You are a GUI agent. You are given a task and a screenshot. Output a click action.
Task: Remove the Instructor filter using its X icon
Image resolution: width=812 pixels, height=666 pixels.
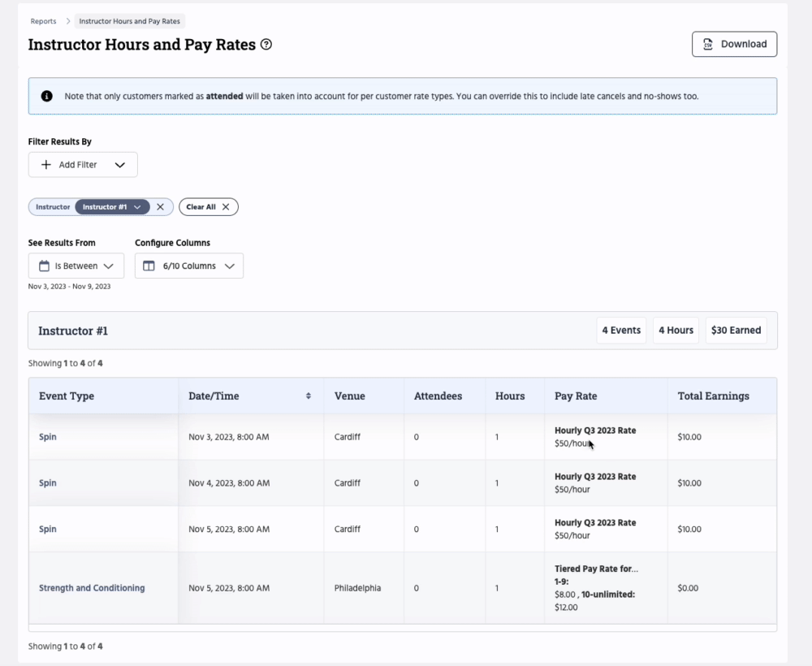pyautogui.click(x=161, y=207)
